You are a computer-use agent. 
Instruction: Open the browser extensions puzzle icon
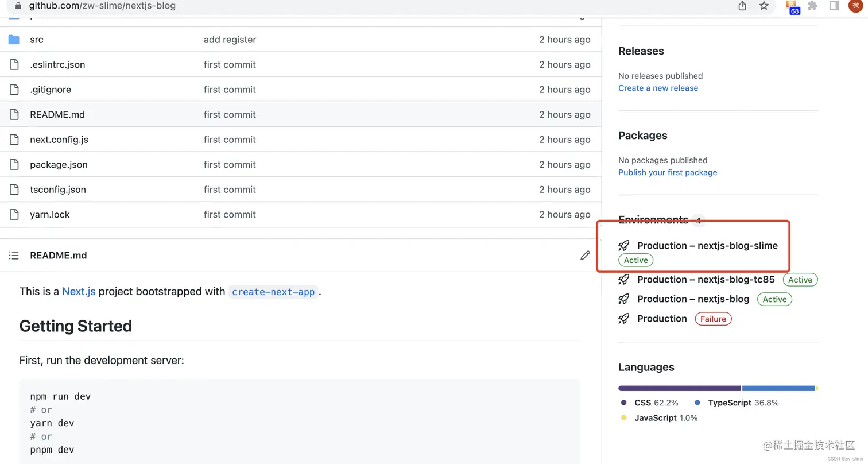pyautogui.click(x=812, y=6)
